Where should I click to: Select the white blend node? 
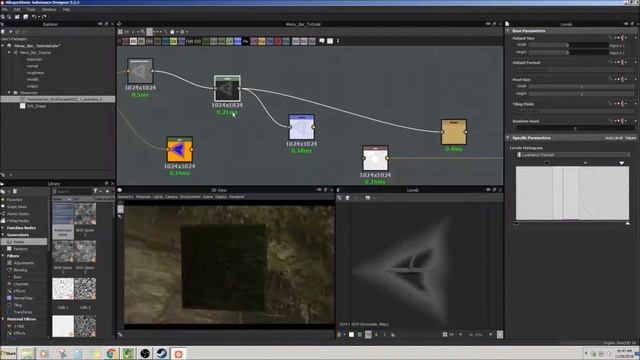pos(375,158)
